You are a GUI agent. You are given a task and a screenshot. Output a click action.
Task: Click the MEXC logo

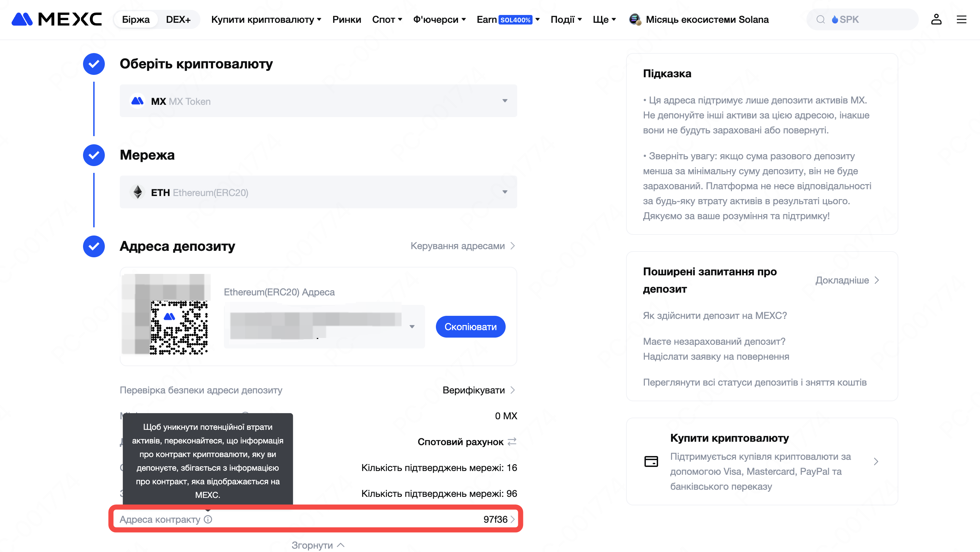[57, 19]
